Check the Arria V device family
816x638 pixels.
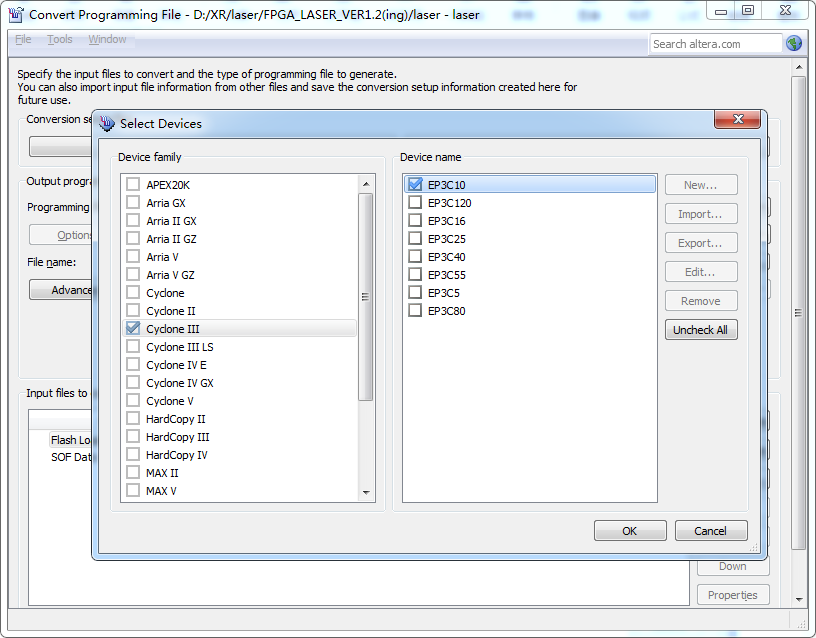(133, 257)
